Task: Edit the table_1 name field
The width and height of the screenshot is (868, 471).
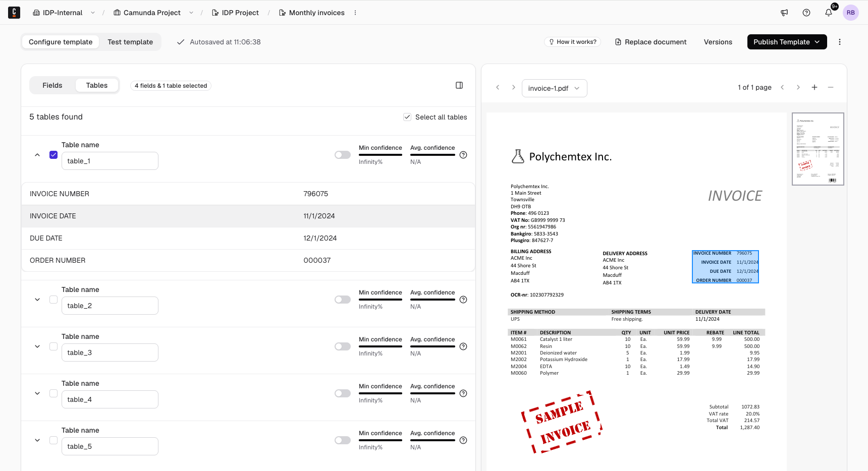Action: [110, 161]
